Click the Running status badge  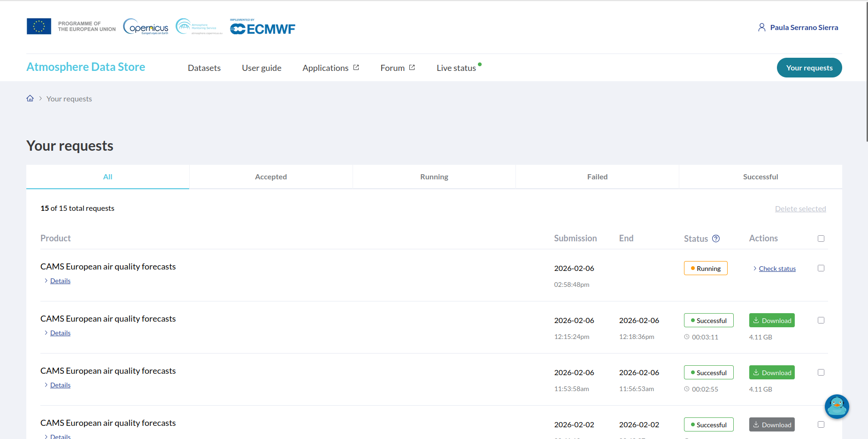tap(706, 268)
